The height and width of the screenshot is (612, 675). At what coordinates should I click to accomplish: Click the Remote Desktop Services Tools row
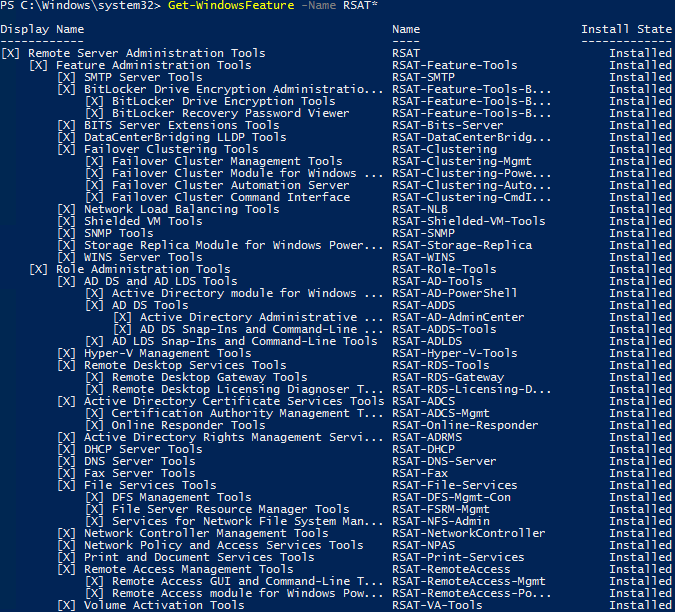pyautogui.click(x=336, y=365)
